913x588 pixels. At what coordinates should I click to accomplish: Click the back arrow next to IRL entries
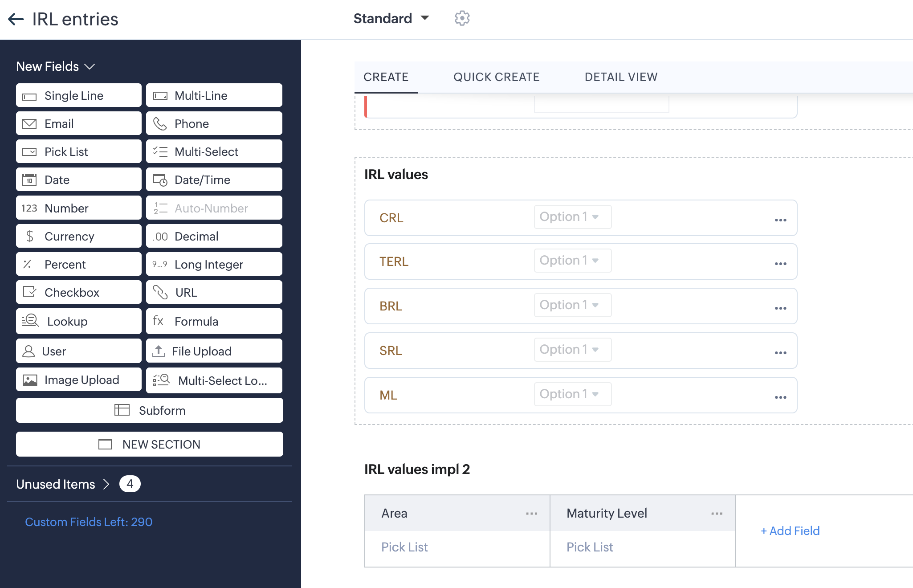click(x=16, y=19)
